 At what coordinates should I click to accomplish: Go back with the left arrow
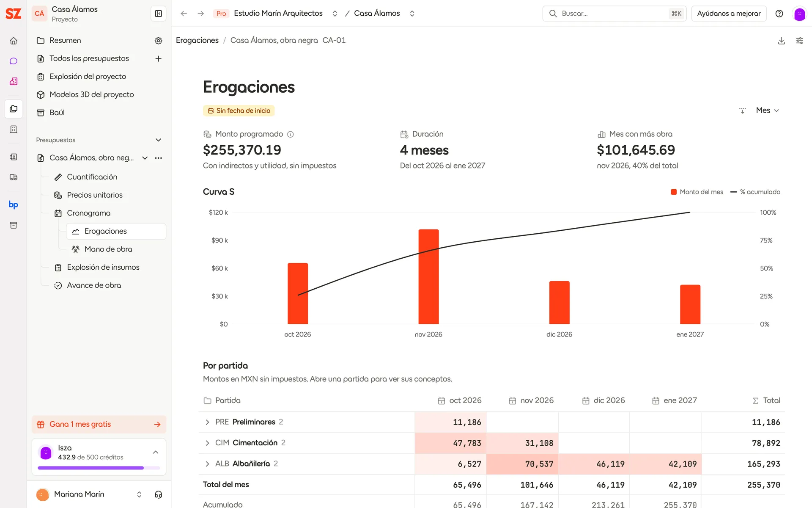pyautogui.click(x=184, y=14)
